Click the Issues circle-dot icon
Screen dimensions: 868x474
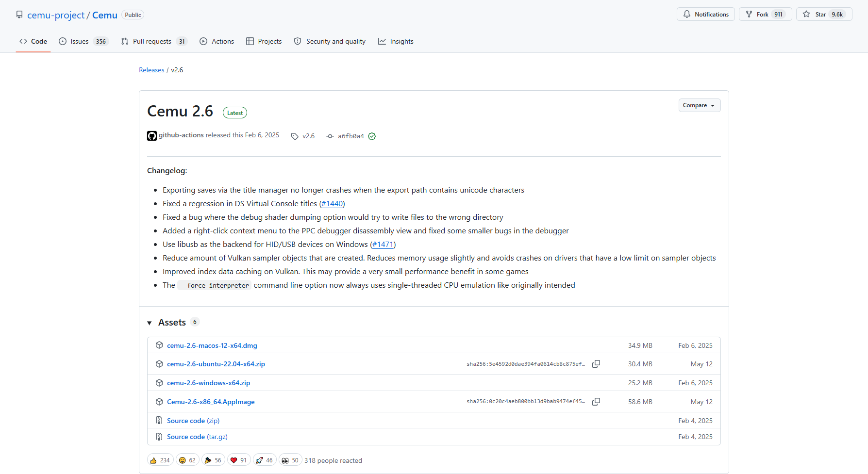pos(63,41)
